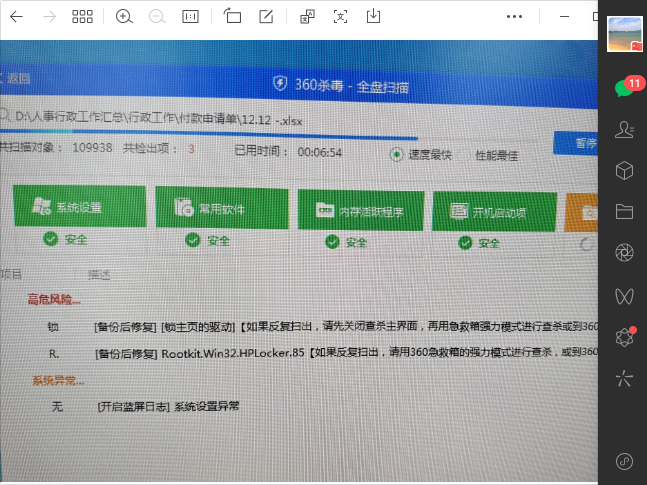Viewport: 647px width, 485px height.
Task: Click the 常用软件 green tile
Action: pyautogui.click(x=222, y=208)
